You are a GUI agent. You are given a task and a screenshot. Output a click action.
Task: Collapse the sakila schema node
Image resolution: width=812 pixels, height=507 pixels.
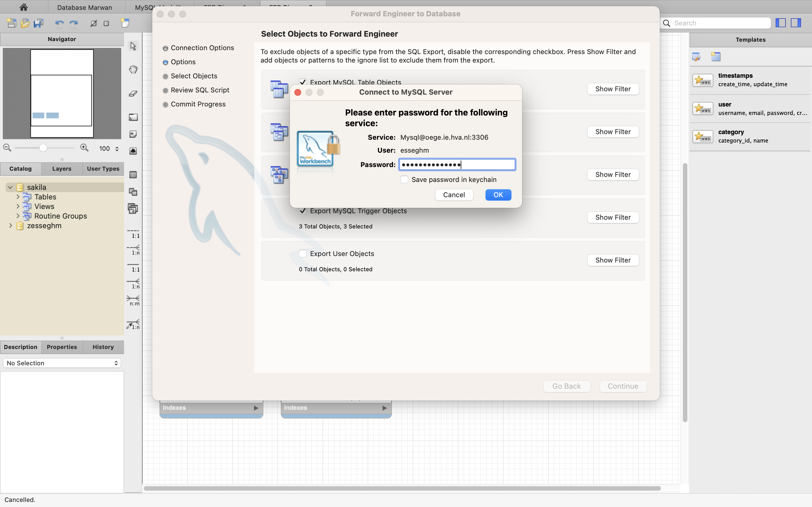10,187
